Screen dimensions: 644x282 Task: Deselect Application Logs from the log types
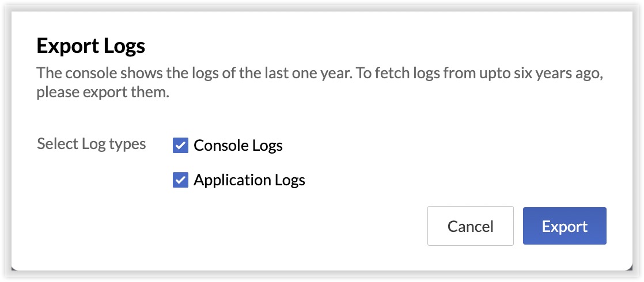[181, 180]
